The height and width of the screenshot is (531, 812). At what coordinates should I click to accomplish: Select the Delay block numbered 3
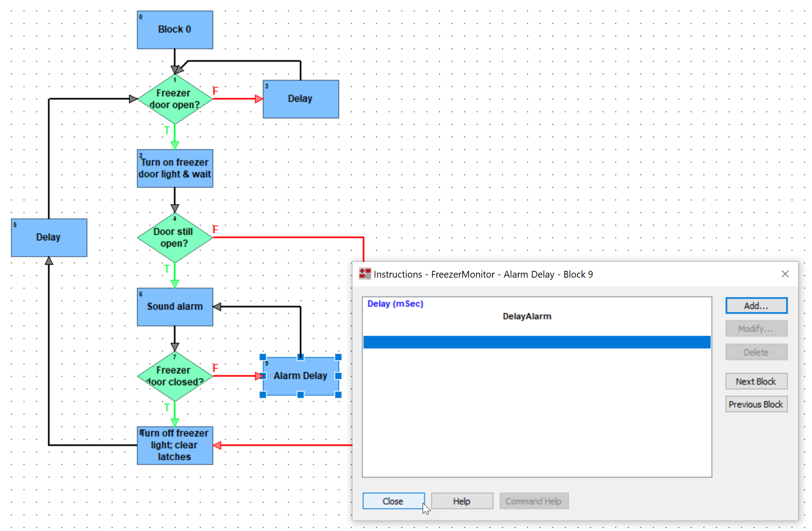click(x=300, y=99)
